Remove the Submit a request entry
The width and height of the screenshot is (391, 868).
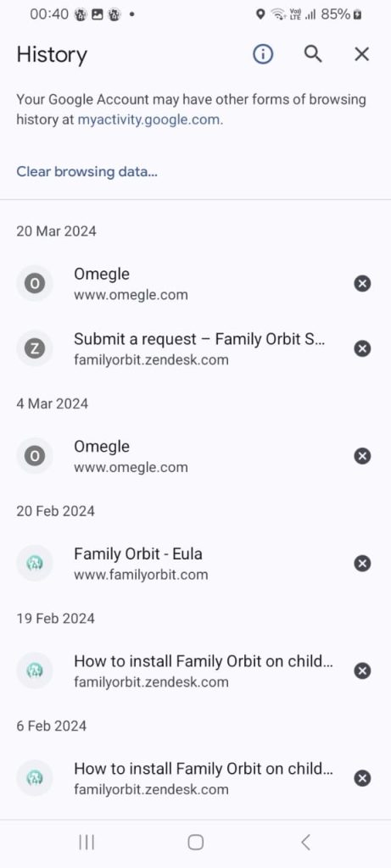click(x=362, y=348)
